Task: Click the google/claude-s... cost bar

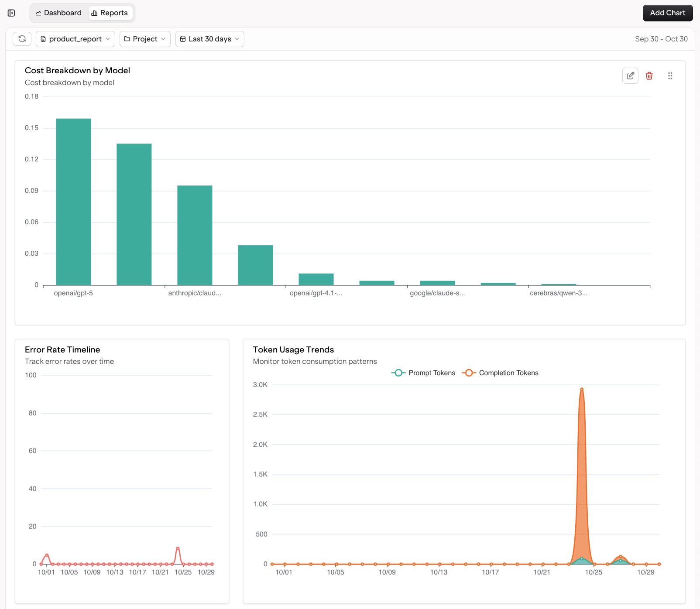Action: pos(437,283)
